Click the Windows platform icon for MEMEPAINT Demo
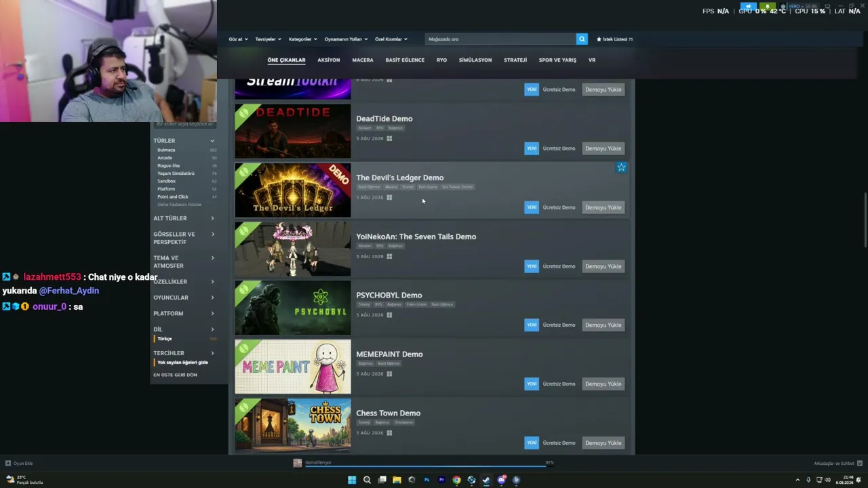 [x=389, y=374]
